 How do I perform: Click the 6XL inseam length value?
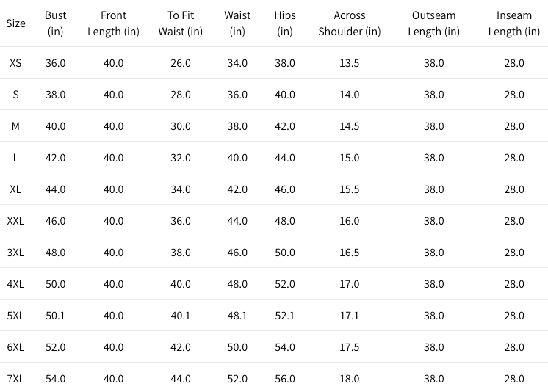(x=514, y=347)
